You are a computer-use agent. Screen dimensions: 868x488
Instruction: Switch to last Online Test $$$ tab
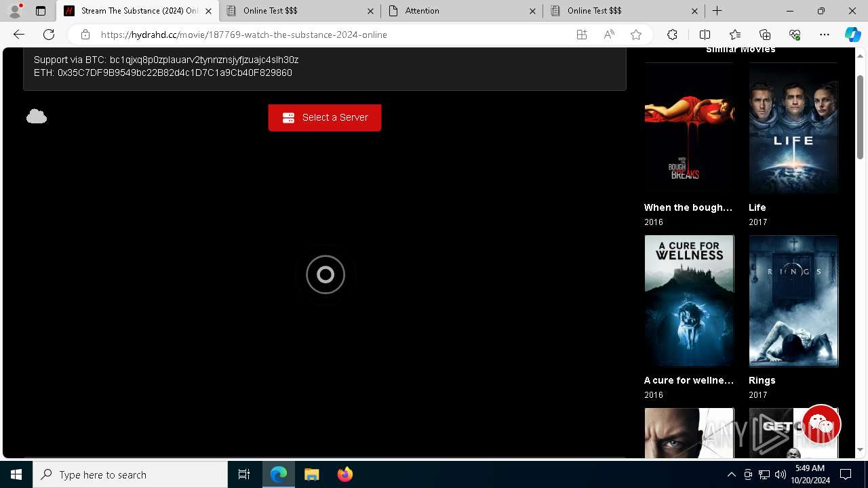pyautogui.click(x=624, y=11)
